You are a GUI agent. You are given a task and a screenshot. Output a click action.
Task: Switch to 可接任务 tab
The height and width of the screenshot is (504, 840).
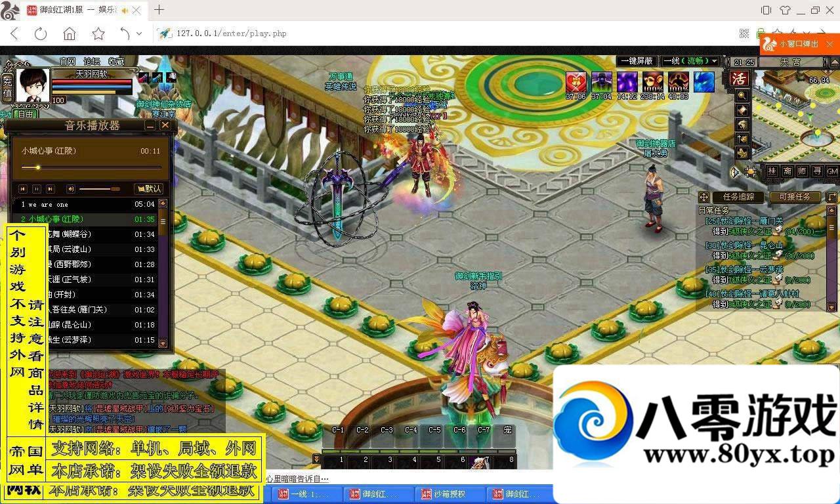(x=795, y=197)
